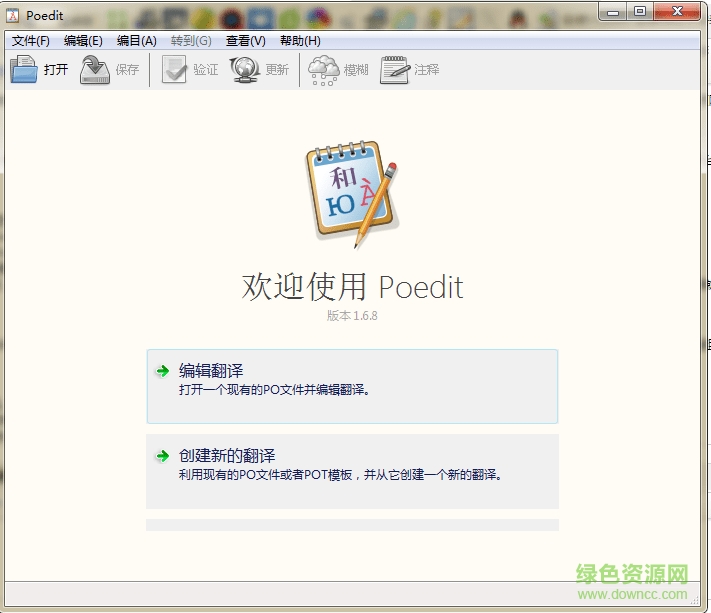Click the 更新 toolbar label
711x613 pixels.
tap(277, 69)
